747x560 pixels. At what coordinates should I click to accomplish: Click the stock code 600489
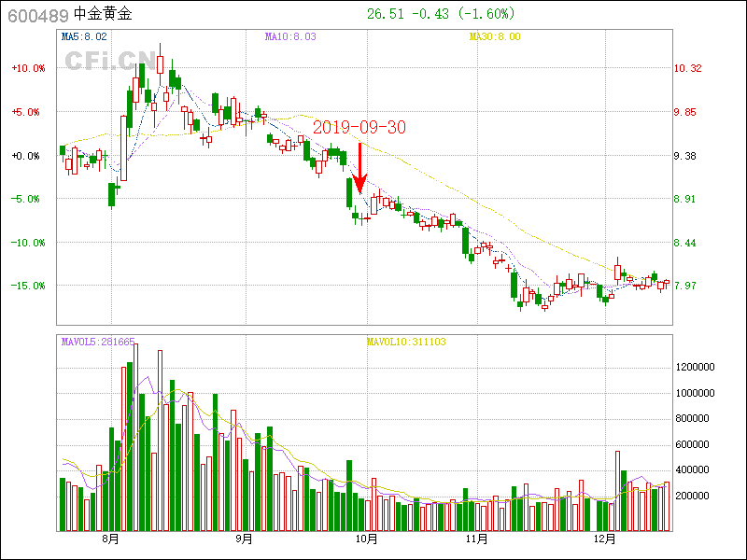pyautogui.click(x=37, y=14)
